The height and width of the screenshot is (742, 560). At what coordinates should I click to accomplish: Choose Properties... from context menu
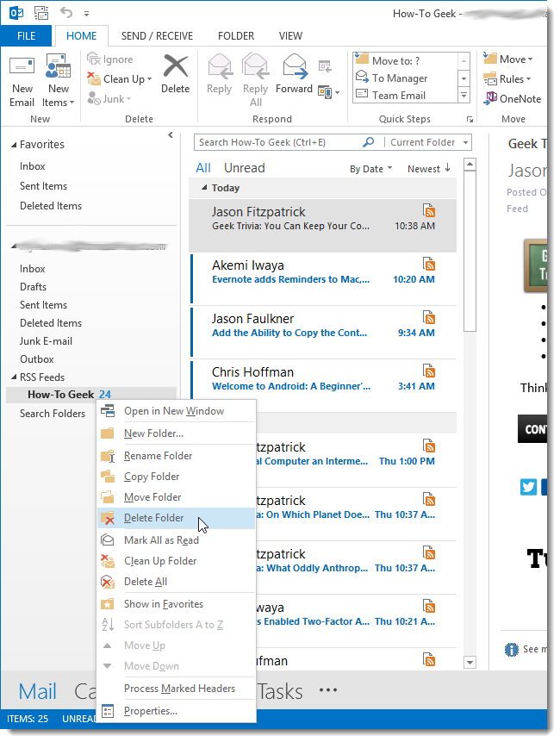coord(176,711)
